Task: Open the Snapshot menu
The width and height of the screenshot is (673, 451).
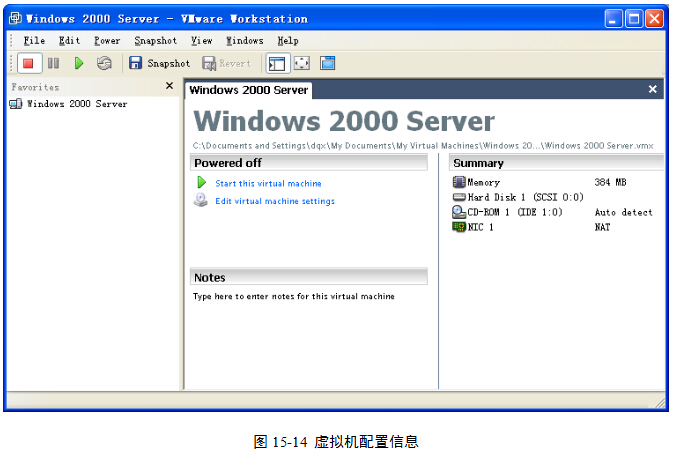Action: (x=155, y=41)
